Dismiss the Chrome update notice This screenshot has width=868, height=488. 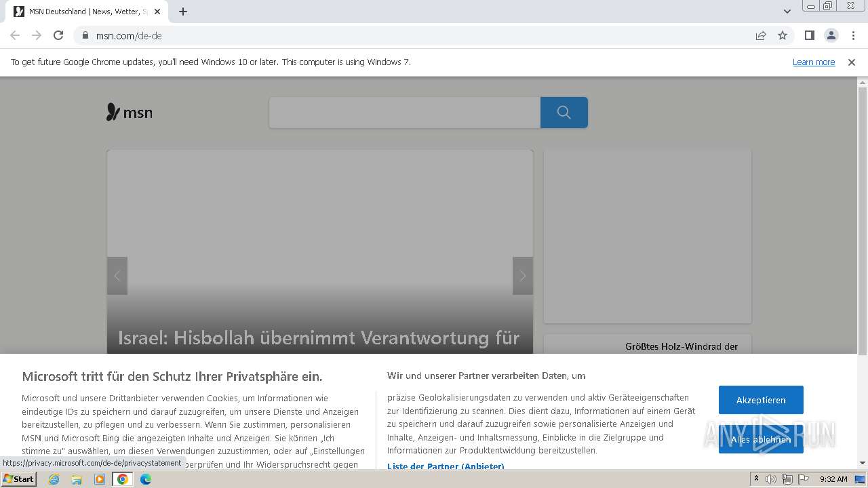[x=852, y=62]
